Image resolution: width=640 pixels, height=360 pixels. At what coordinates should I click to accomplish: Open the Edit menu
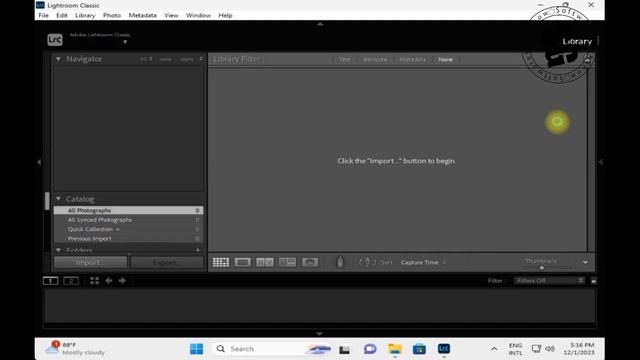pyautogui.click(x=62, y=16)
